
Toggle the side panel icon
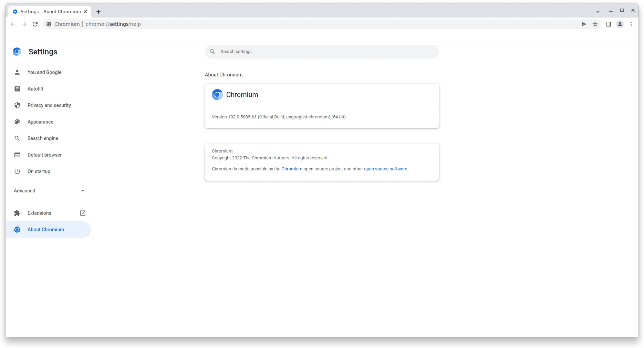click(609, 24)
